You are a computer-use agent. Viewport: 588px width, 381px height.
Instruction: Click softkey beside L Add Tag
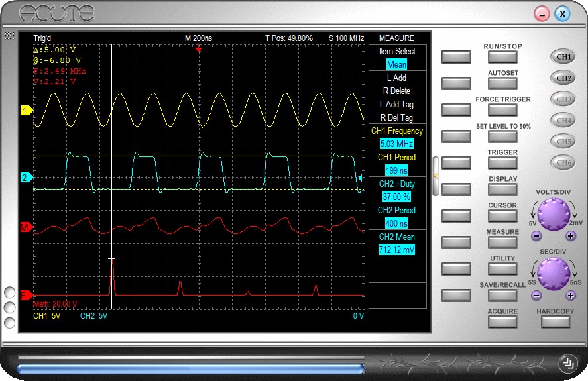pyautogui.click(x=456, y=110)
